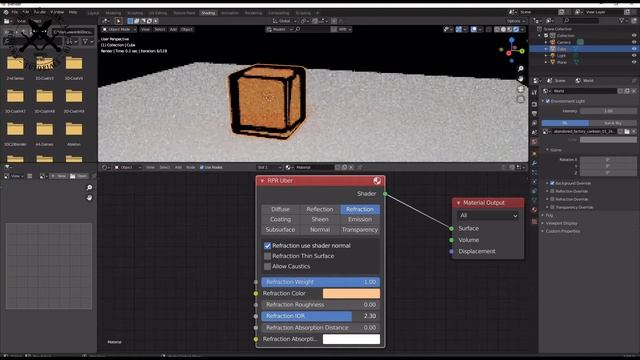Select the rendered viewport shading mode icon
The image size is (640, 360).
coord(516,29)
